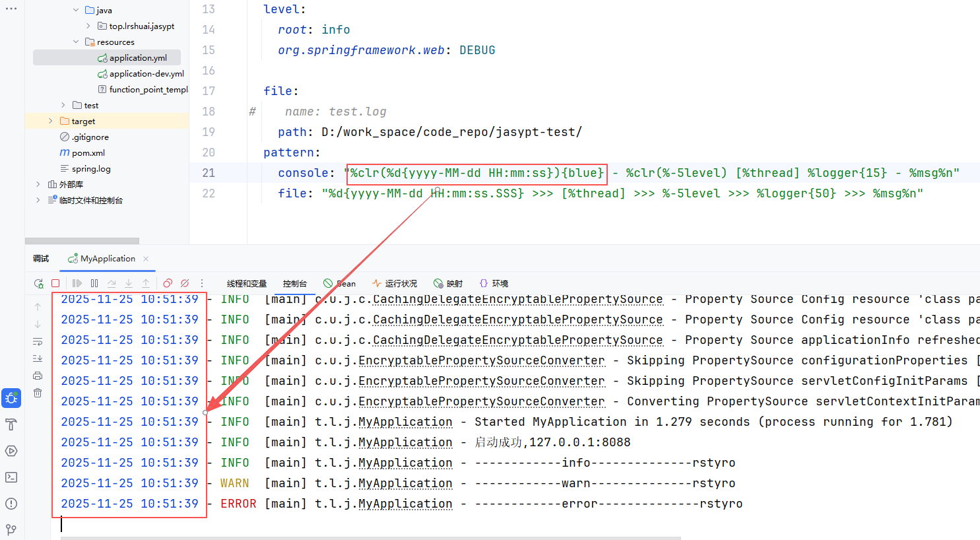Open the Terminal tool window
Screen dimensions: 980x540
click(11, 477)
